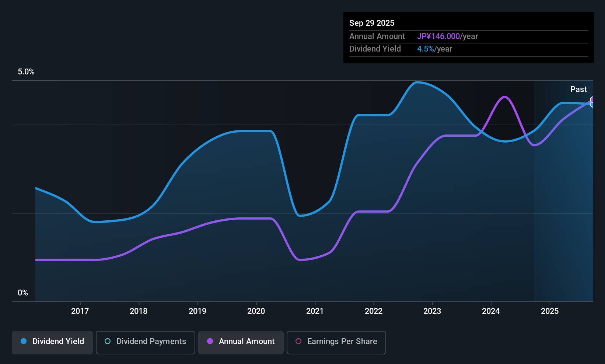Click the 2024 x-axis label

[491, 311]
